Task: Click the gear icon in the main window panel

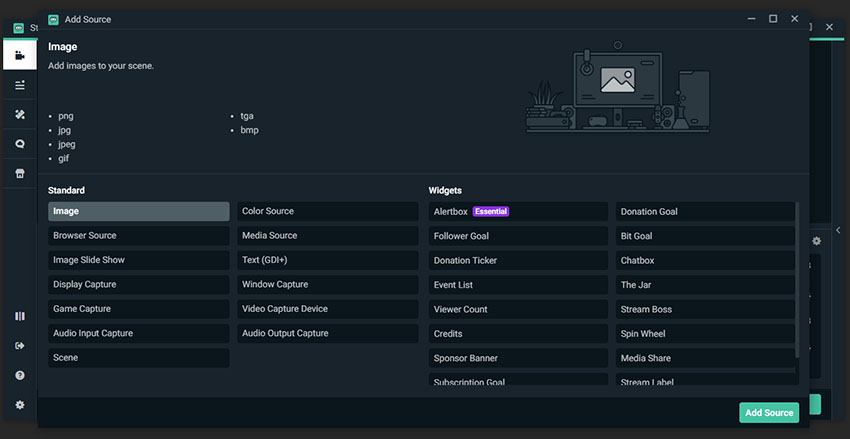Action: [816, 241]
